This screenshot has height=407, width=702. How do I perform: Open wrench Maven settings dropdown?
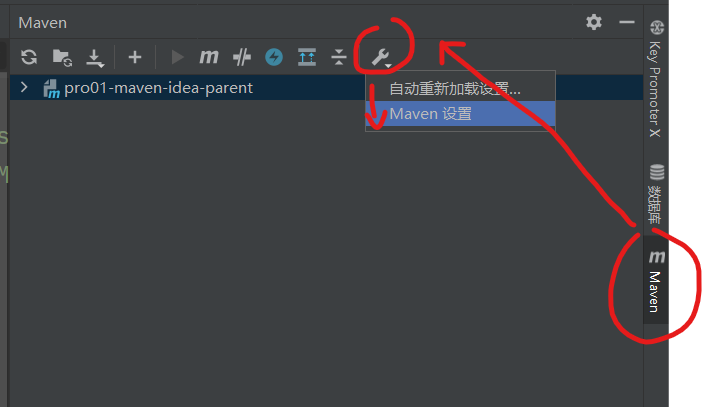pyautogui.click(x=381, y=58)
